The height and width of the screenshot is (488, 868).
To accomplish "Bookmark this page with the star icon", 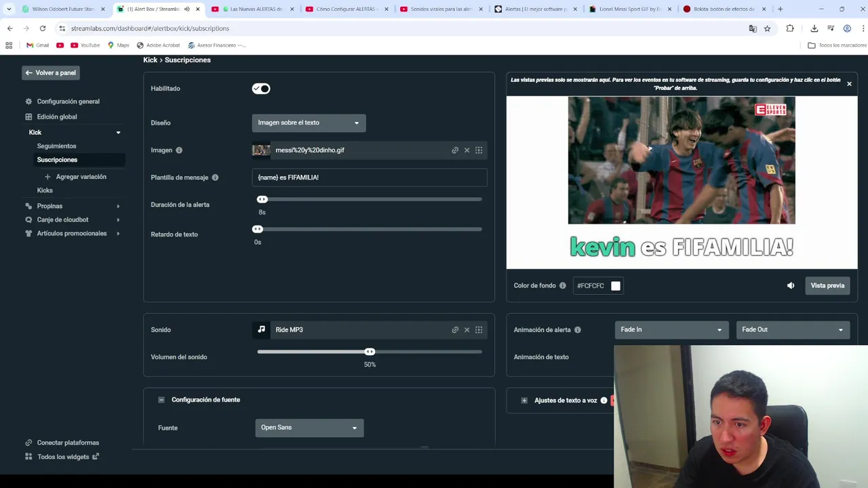I will (767, 28).
